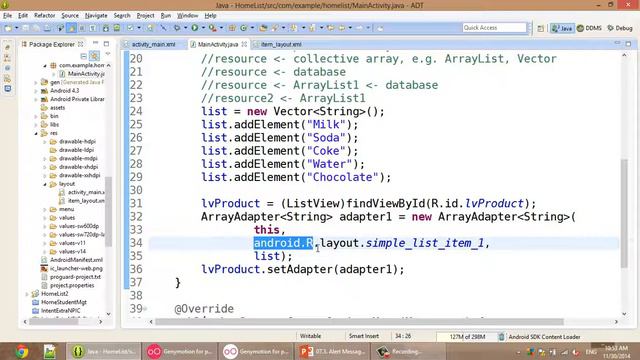Click the Back navigation arrow in toolbar
The height and width of the screenshot is (360, 640).
(x=341, y=28)
